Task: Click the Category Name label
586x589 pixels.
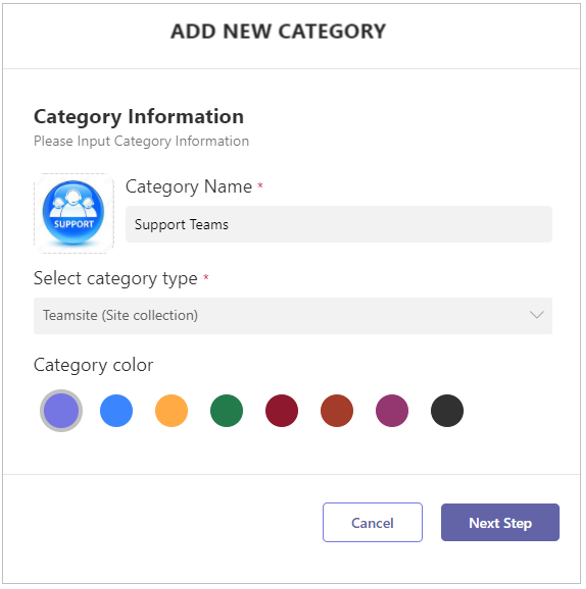Action: [x=189, y=187]
